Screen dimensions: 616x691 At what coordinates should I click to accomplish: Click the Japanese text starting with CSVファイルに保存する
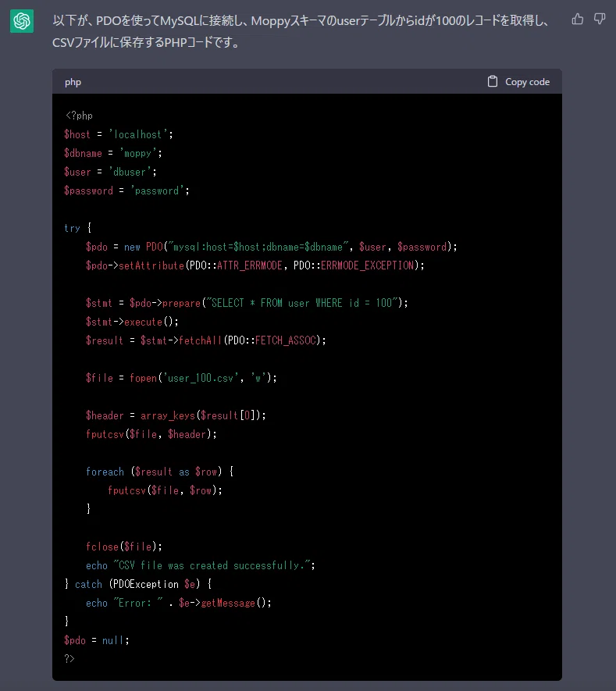[146, 42]
